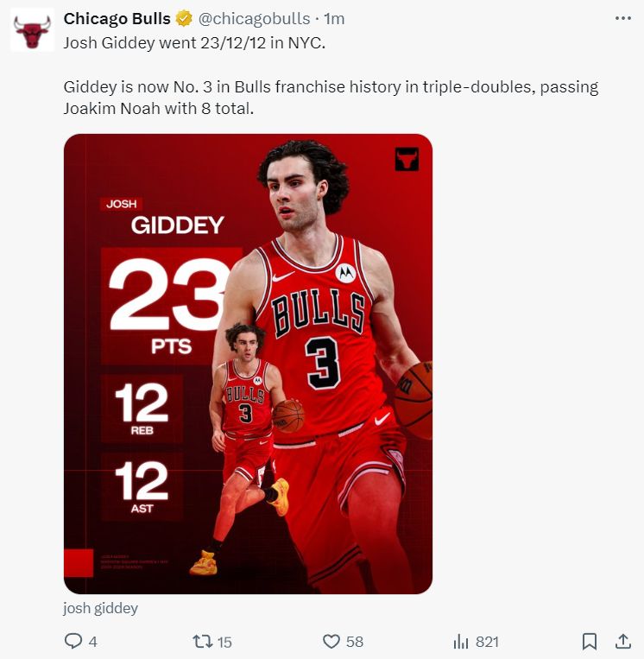The width and height of the screenshot is (644, 659).
Task: Reply to the tweet via comment icon
Action: (x=73, y=642)
